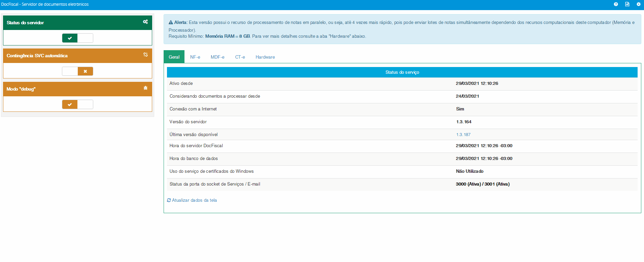
Task: Open the settings gear in top bar
Action: click(638, 4)
